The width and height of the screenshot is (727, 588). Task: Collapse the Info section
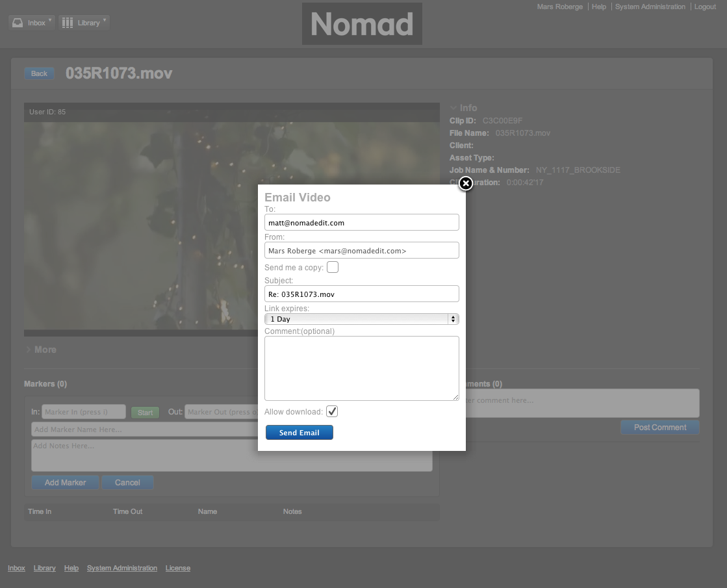[x=463, y=108]
